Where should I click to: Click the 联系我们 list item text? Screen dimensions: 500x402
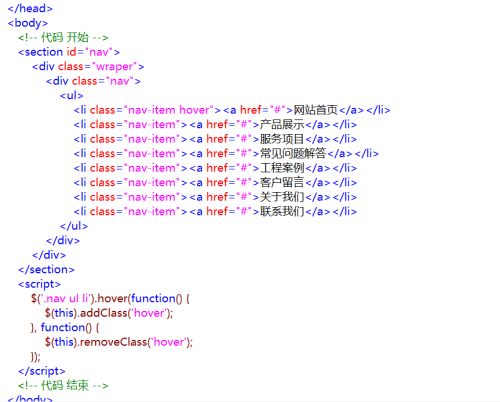click(282, 212)
